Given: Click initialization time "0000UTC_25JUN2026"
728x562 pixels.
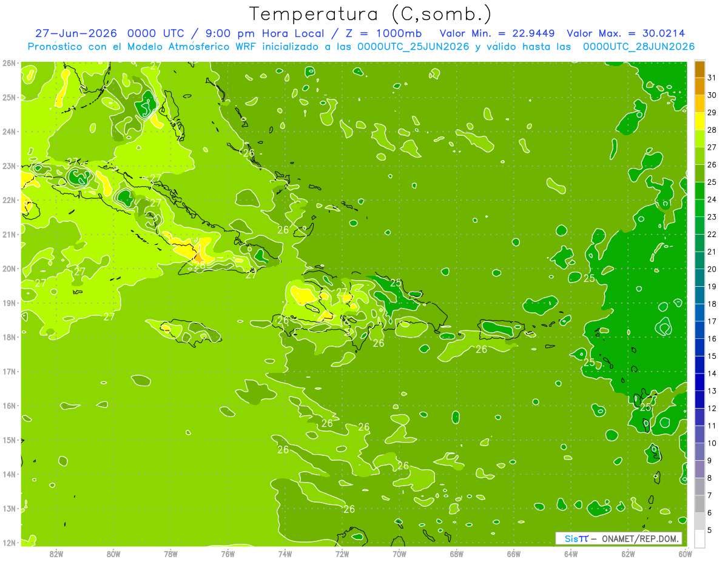Looking at the screenshot, I should [413, 47].
